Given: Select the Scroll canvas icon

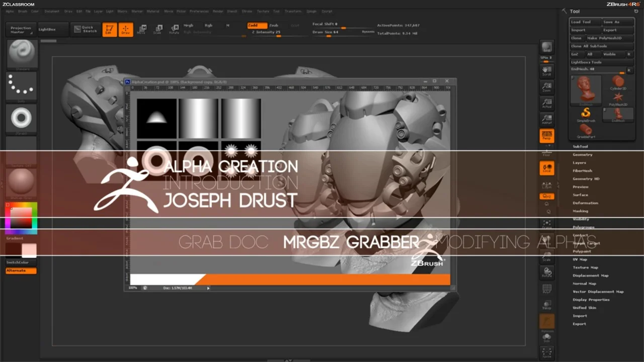Looking at the screenshot, I should (546, 70).
